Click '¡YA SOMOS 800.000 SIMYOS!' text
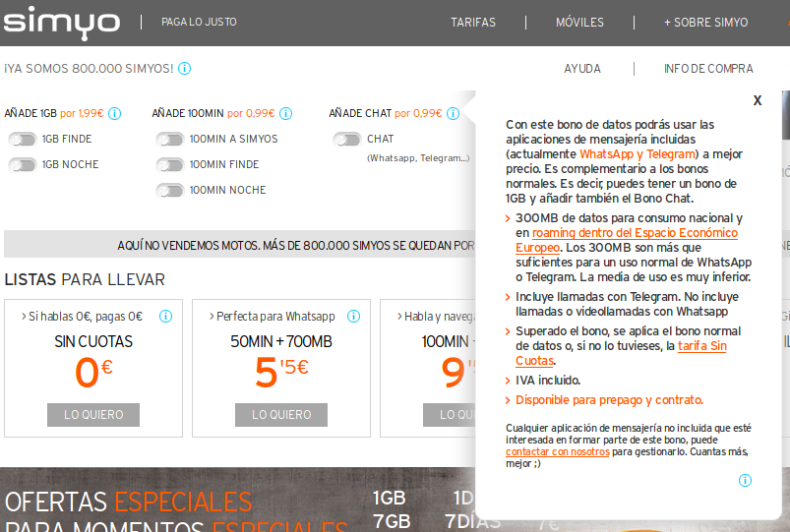790x532 pixels. coord(89,69)
